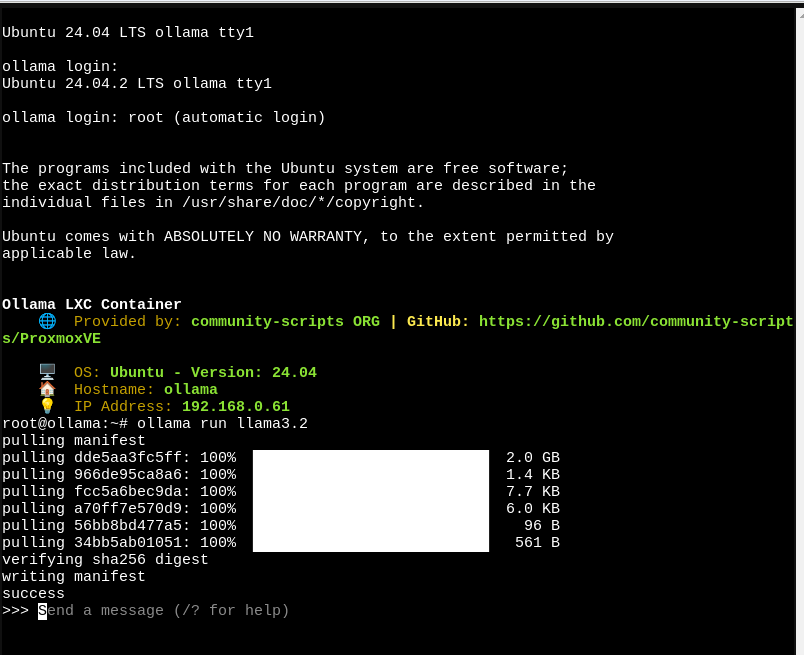Click the globe icon beside Provided by
The width and height of the screenshot is (804, 655).
tap(47, 321)
